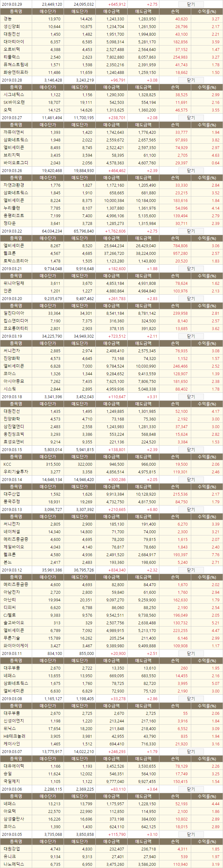Select the 삼성출판사 entry
This screenshot has height=868, width=223.
click(x=111, y=819)
